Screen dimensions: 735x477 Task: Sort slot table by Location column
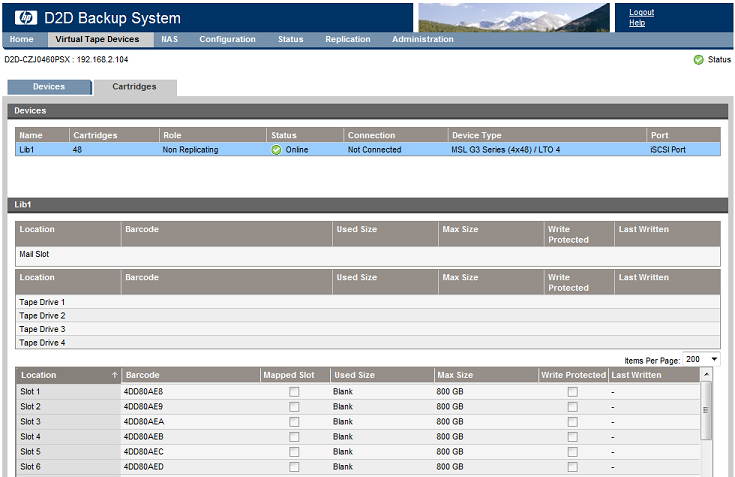(x=68, y=375)
